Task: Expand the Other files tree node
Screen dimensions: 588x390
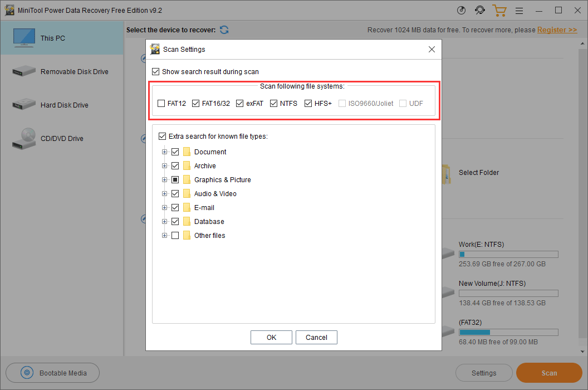Action: 164,236
